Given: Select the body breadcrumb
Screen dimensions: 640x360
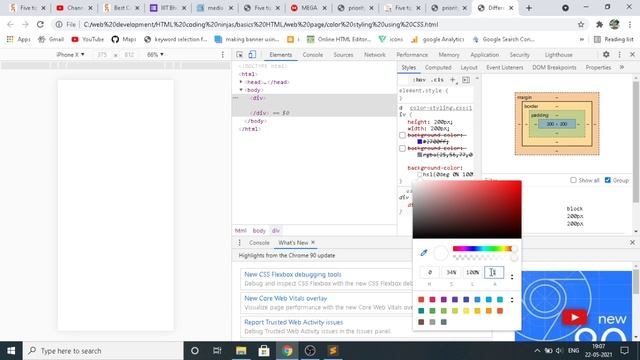Looking at the screenshot, I should (259, 231).
